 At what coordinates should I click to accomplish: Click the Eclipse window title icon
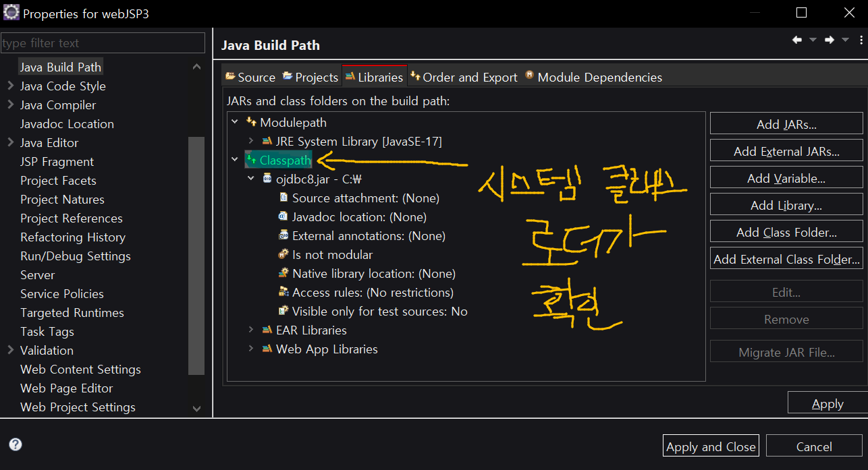11,13
